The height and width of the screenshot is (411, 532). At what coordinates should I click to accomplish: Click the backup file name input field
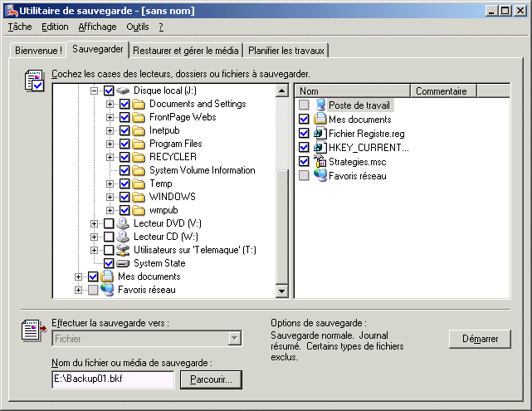click(x=113, y=379)
